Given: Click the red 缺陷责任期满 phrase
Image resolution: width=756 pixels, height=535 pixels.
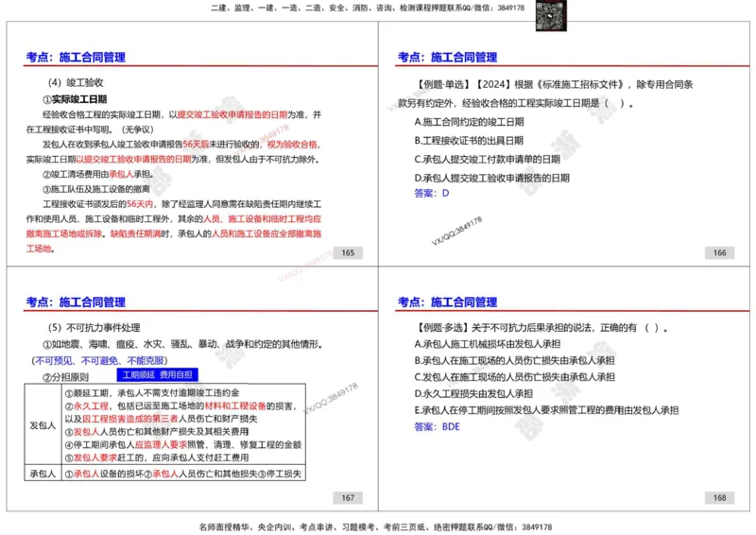Looking at the screenshot, I should 135,233.
